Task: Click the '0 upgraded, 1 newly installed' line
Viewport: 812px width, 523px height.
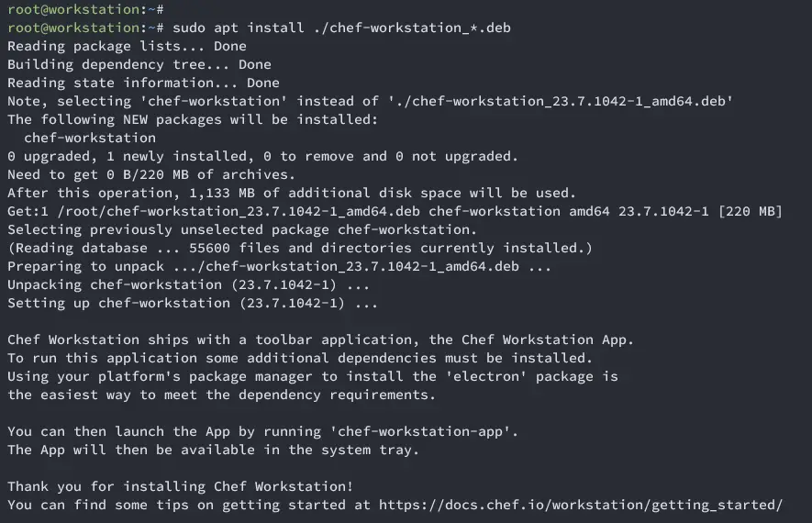Action: [x=262, y=156]
